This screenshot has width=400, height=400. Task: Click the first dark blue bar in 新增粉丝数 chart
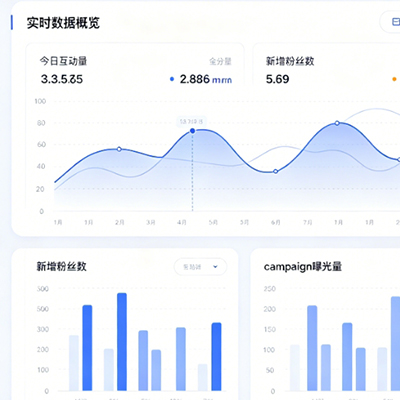87,348
